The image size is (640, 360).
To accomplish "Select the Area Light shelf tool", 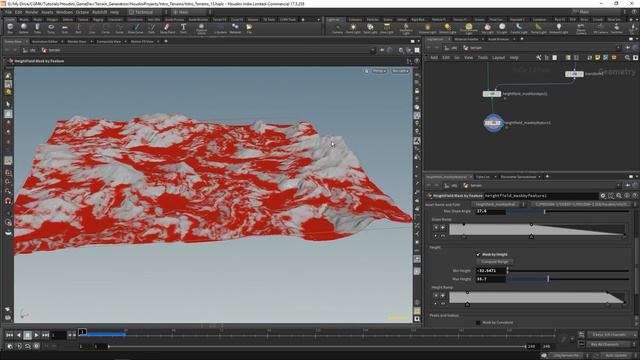I will click(387, 28).
